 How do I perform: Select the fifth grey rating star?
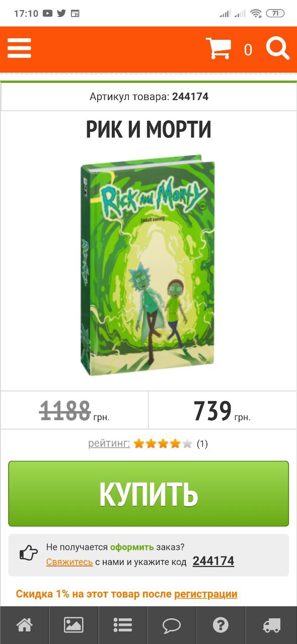[x=187, y=443]
